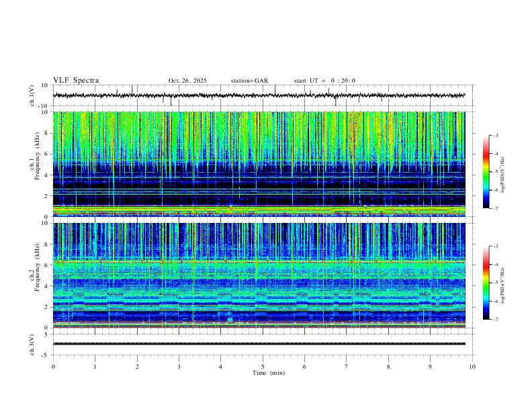Click the ch.1 "Frequency (kHz)" axis label

coord(38,156)
